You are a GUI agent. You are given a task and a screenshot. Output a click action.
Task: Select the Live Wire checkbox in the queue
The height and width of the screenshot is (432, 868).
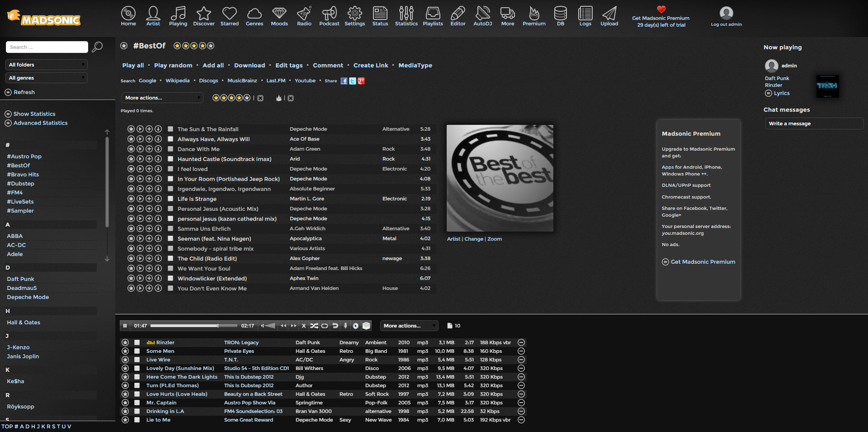(137, 360)
